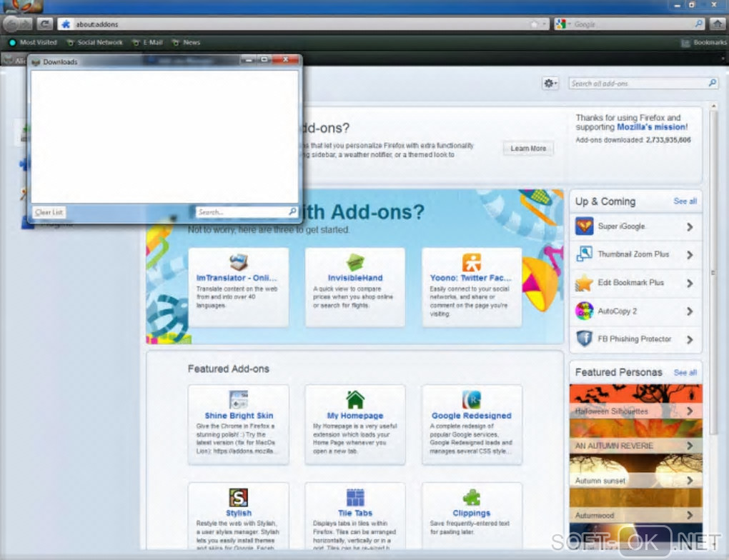Click the InvisibleHand add-on icon

[355, 262]
